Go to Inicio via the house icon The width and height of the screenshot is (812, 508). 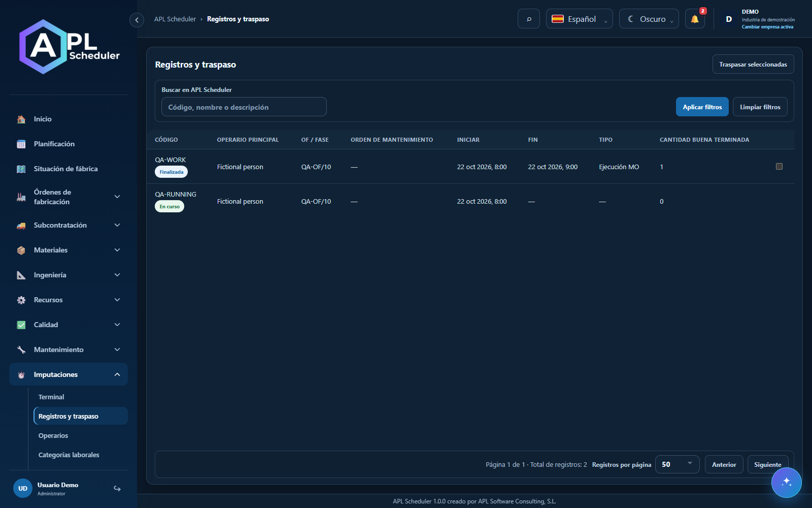point(21,119)
